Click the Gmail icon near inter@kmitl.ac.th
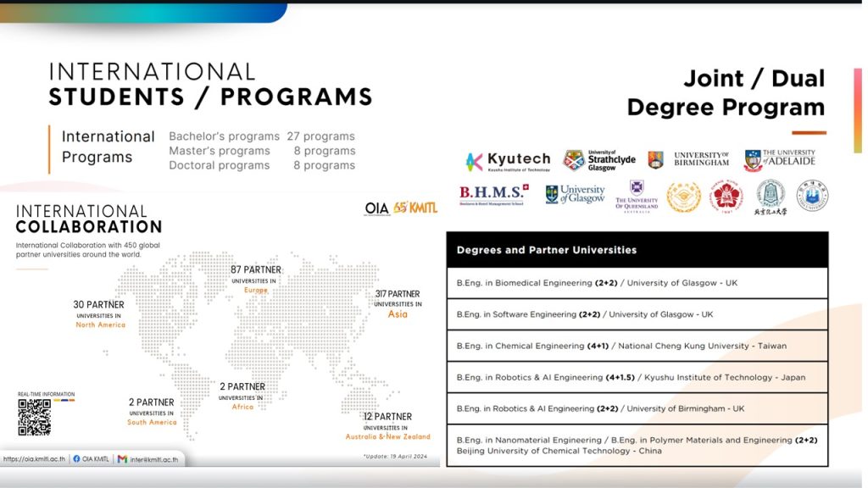The width and height of the screenshot is (868, 488). 122,459
